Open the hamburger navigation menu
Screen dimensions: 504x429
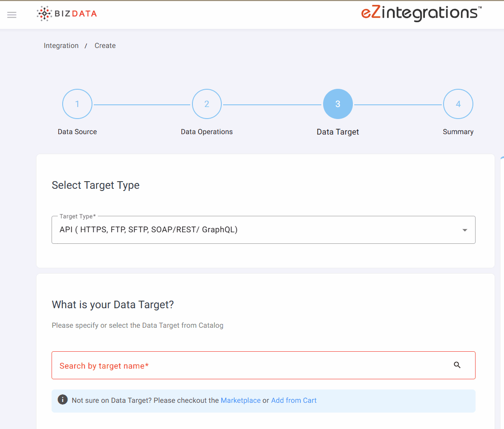tap(12, 15)
